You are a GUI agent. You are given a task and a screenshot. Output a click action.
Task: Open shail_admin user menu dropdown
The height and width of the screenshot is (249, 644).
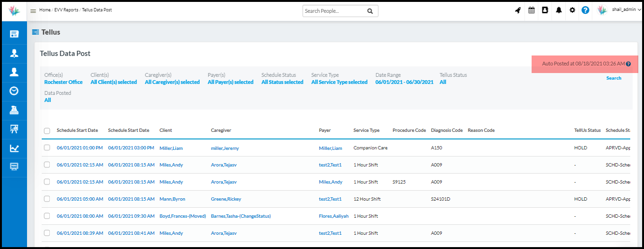(626, 10)
